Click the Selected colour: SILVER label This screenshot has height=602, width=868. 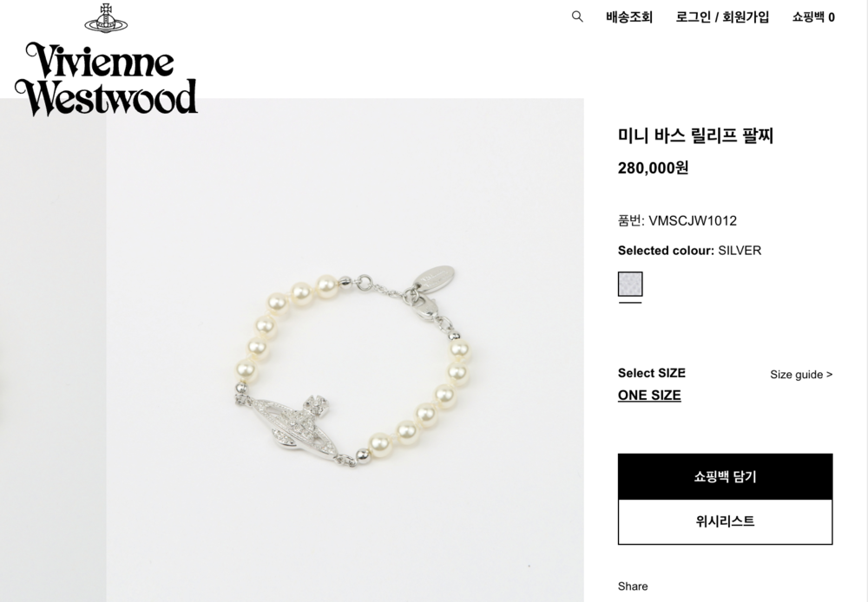coord(690,251)
